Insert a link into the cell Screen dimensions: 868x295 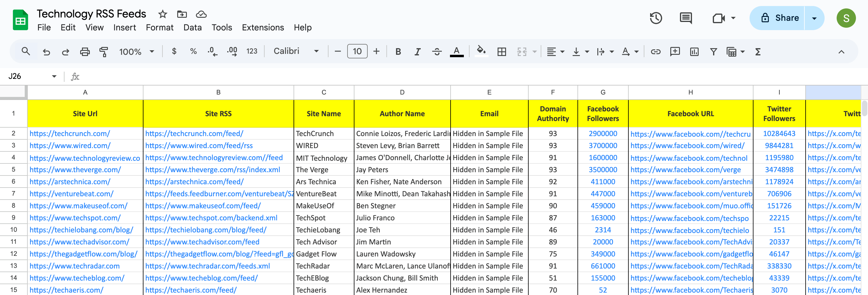pyautogui.click(x=656, y=51)
